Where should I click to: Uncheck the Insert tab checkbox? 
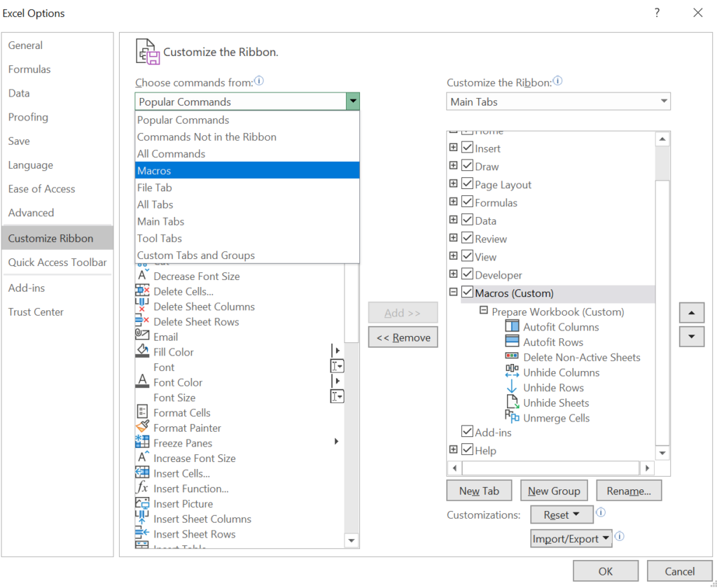point(467,147)
